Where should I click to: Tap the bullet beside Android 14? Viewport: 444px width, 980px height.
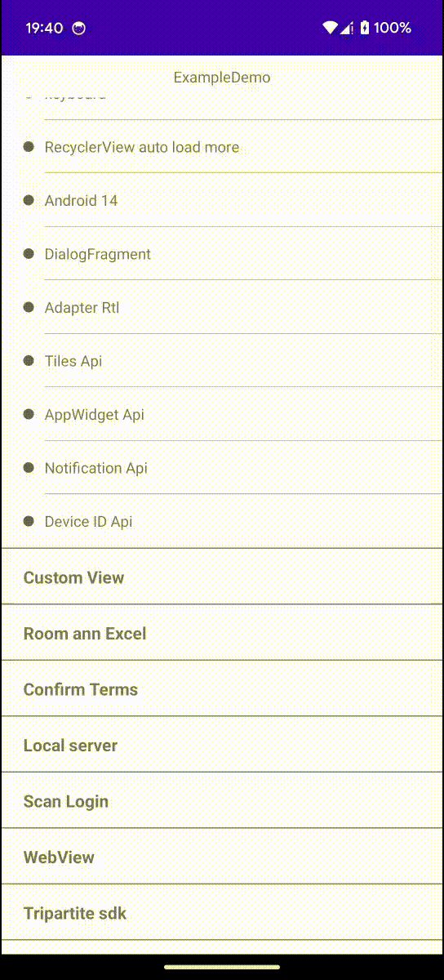[29, 200]
